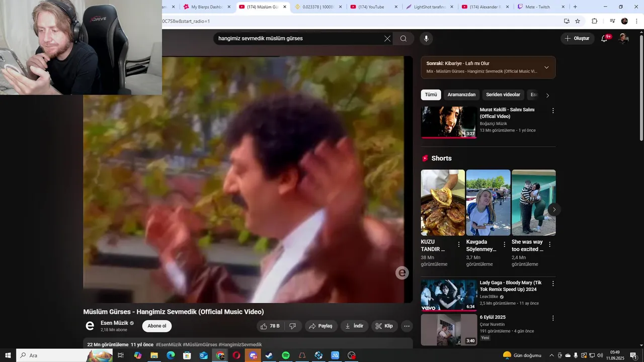
Task: Open the Chrome extensions puzzle icon
Action: click(x=594, y=21)
